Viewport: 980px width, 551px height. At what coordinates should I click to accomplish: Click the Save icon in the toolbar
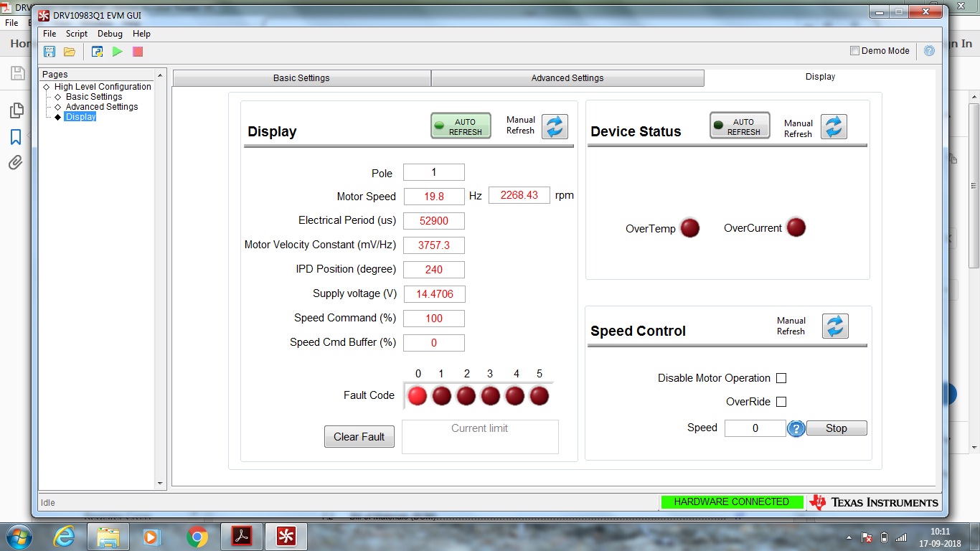(x=50, y=52)
